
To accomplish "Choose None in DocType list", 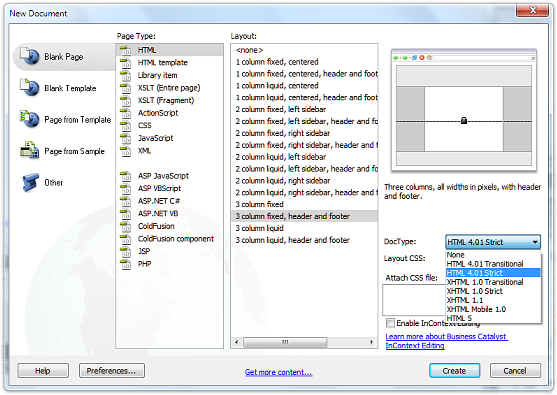I will 493,255.
